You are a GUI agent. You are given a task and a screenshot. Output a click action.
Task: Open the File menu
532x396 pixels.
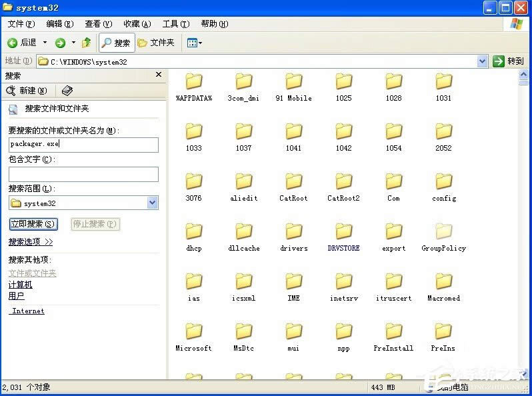(21, 24)
